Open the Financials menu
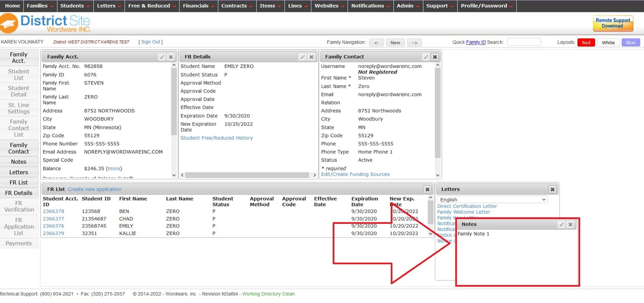This screenshot has width=644, height=303. coord(198,6)
